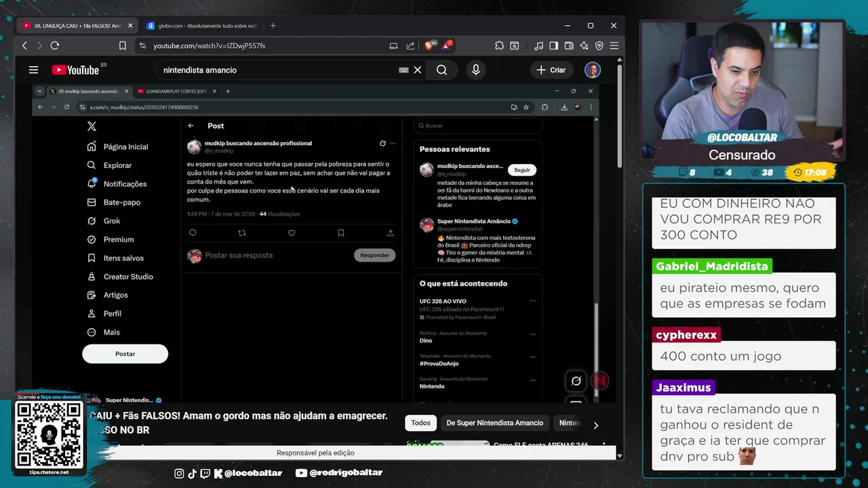
Task: Like the mudkip post with heart
Action: click(x=292, y=232)
